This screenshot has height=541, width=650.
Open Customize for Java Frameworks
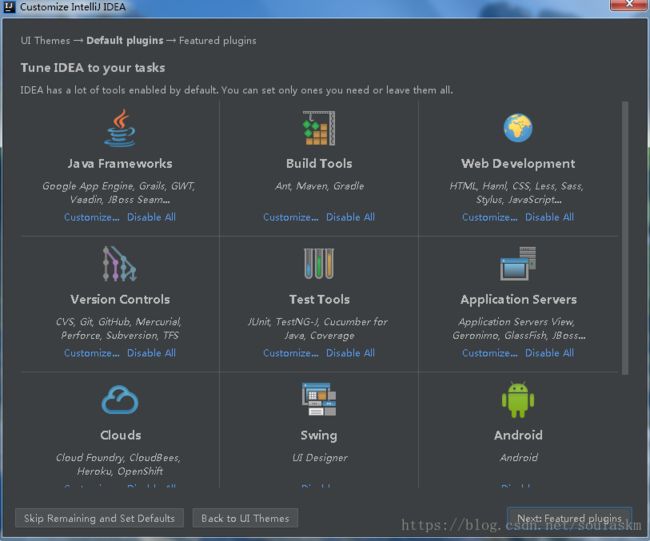92,217
